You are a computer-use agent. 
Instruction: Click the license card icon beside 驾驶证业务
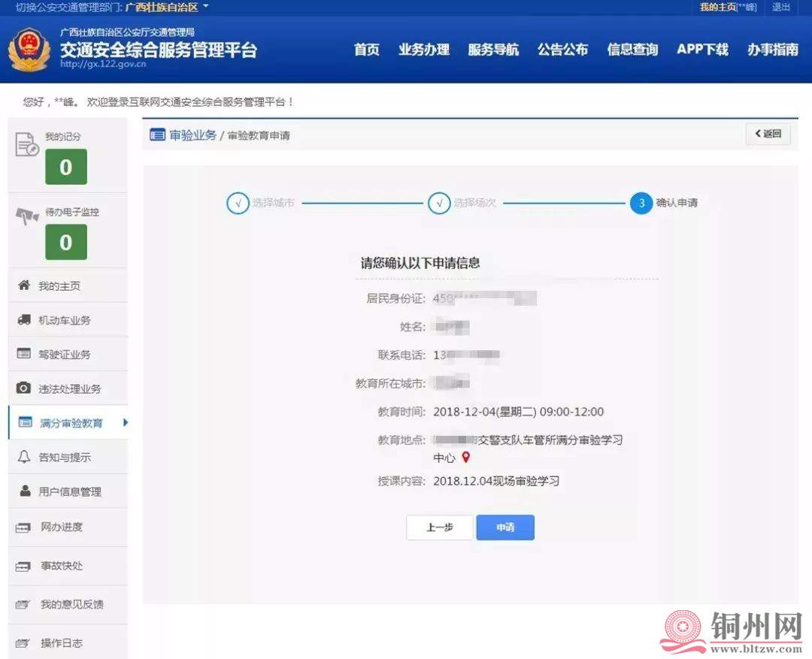coord(24,354)
